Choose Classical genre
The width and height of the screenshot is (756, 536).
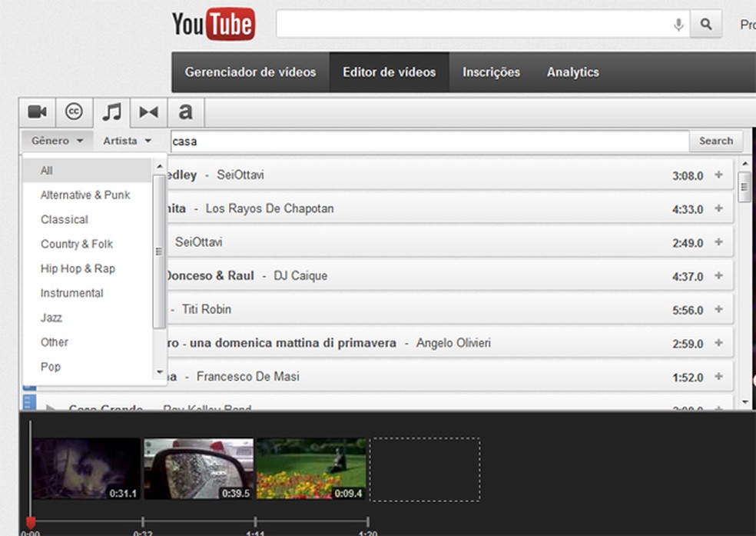(87, 219)
